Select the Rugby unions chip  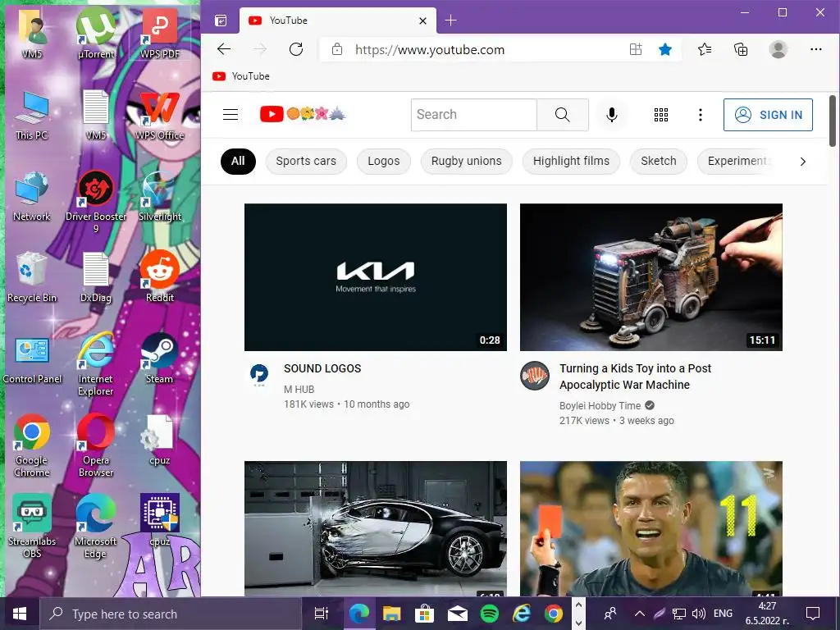tap(466, 162)
